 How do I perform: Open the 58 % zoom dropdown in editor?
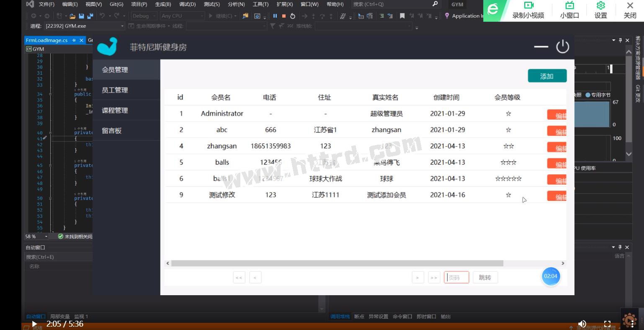37,236
